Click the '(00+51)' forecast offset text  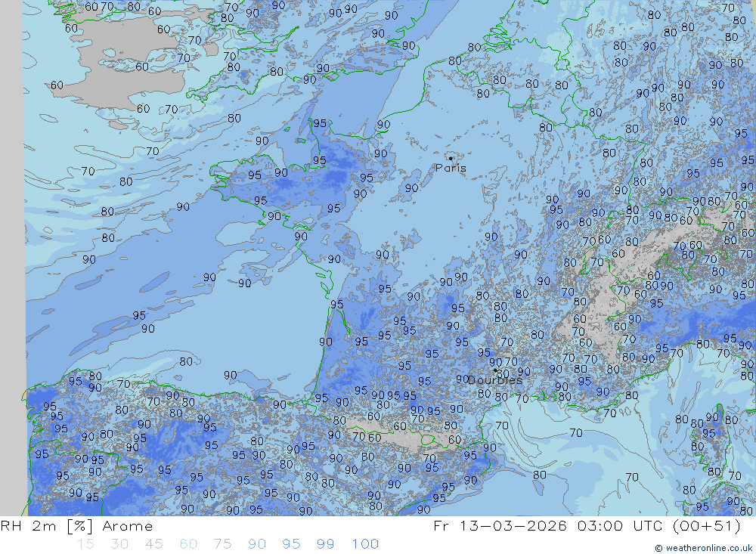click(x=706, y=526)
